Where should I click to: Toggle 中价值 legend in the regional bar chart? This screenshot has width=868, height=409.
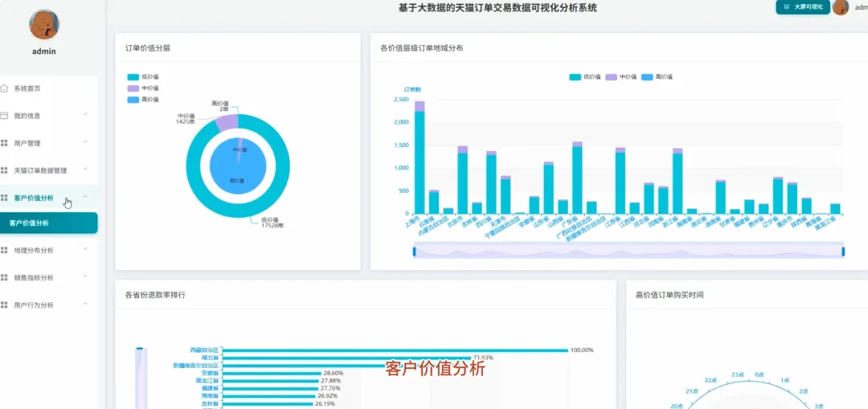click(620, 77)
